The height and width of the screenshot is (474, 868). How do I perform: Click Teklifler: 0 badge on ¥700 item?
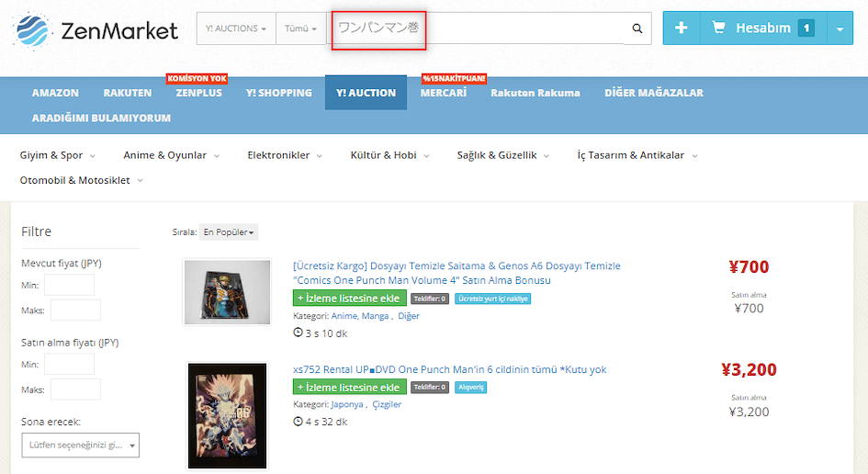pos(430,299)
